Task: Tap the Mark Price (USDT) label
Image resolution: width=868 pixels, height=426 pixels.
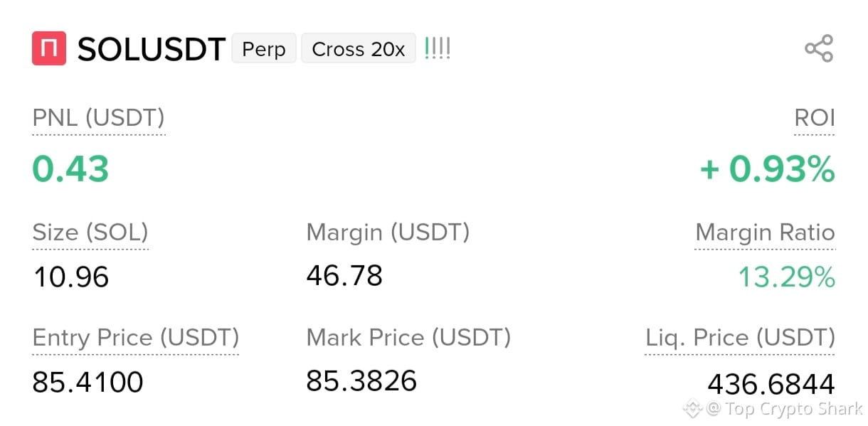Action: coord(408,338)
